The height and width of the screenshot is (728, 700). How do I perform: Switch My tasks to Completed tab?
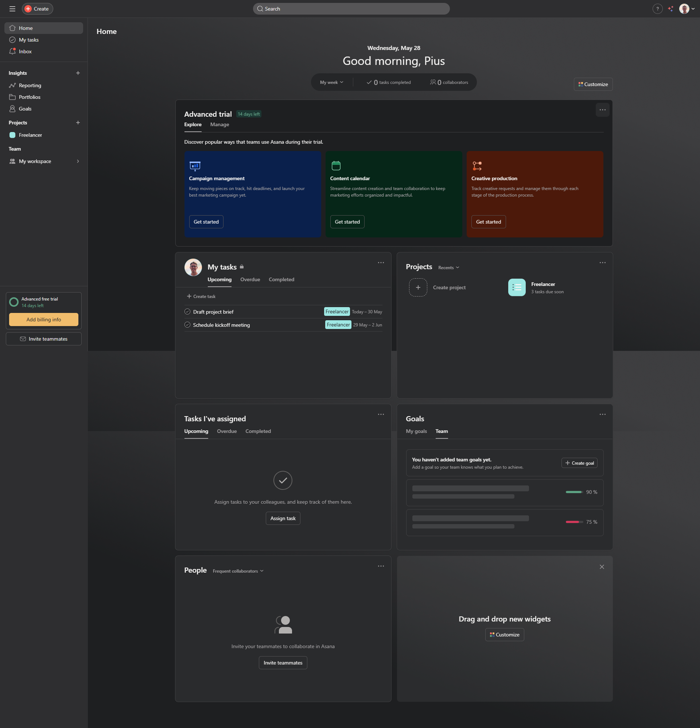tap(281, 279)
